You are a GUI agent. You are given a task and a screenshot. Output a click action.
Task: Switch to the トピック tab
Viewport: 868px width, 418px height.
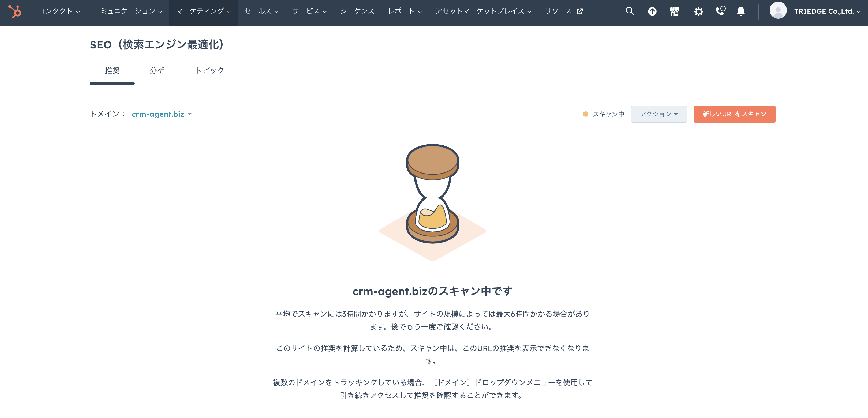(209, 70)
